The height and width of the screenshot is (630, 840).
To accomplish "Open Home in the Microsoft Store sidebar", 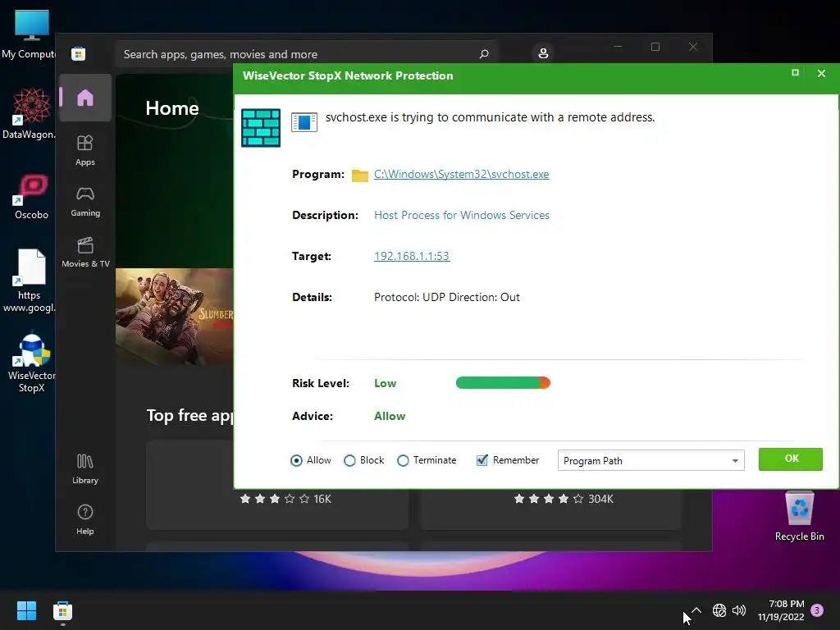I will (85, 98).
